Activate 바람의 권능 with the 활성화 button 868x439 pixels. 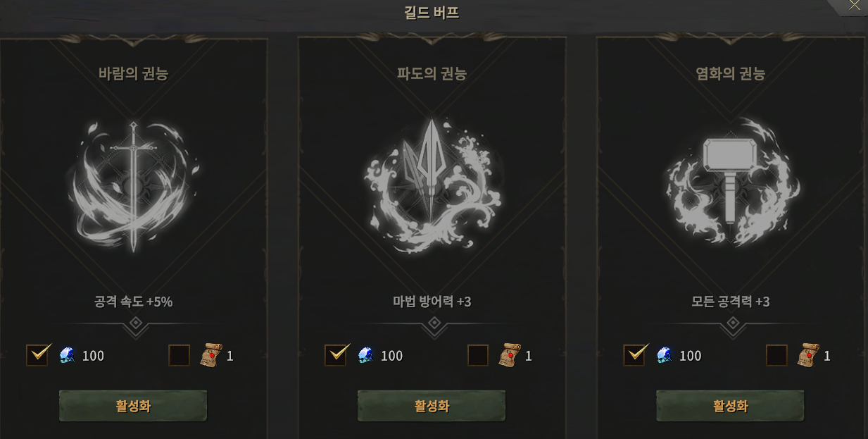pyautogui.click(x=133, y=406)
